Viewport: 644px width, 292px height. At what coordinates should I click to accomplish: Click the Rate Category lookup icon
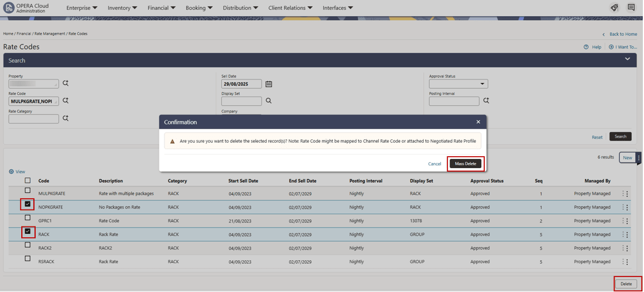pos(66,119)
